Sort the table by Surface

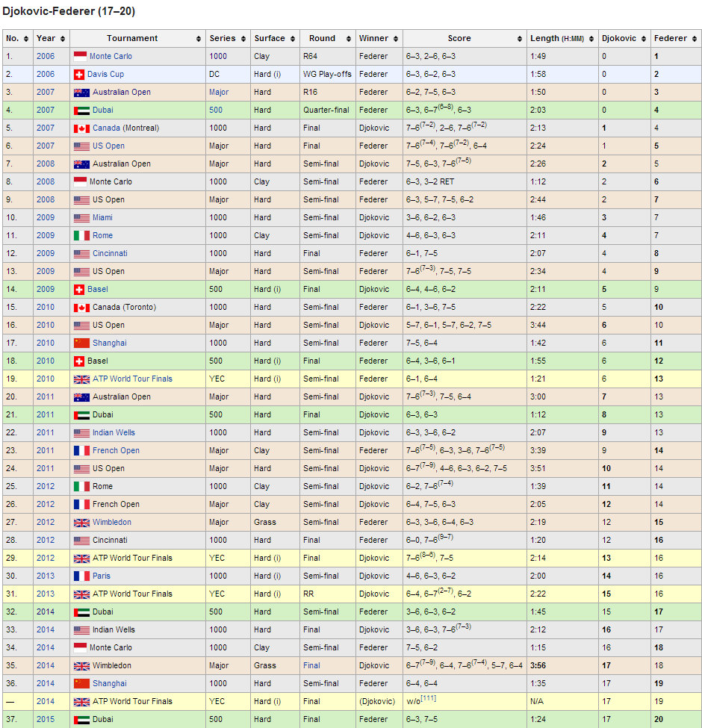(x=293, y=39)
